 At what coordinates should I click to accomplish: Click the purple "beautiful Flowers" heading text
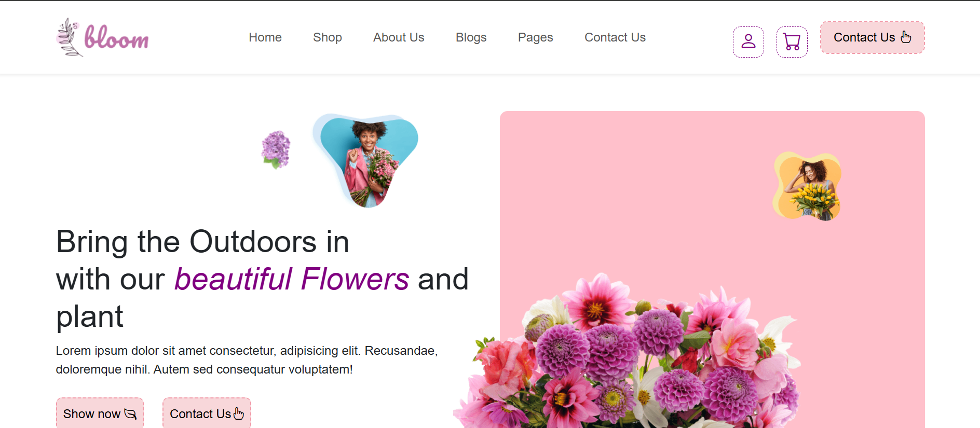[291, 279]
